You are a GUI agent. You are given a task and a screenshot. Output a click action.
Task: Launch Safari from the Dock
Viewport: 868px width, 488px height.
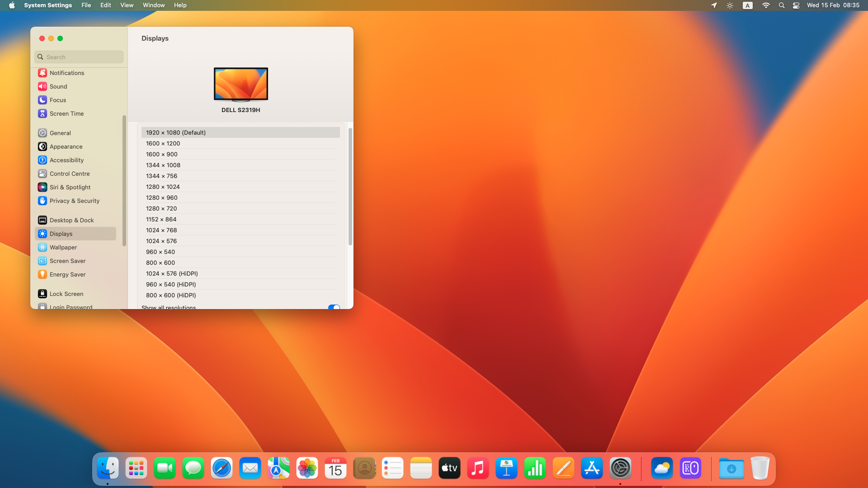[222, 469]
